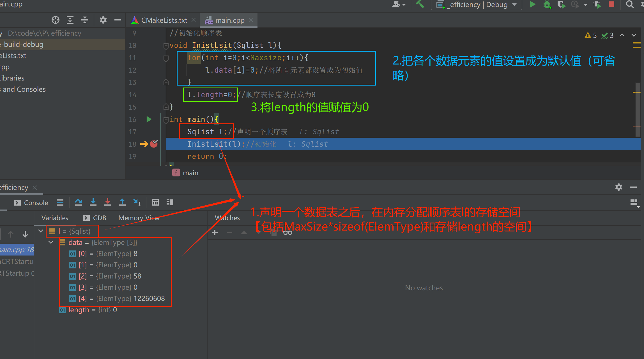
Task: Collapse the InistLsit function fold marker
Action: (x=166, y=45)
